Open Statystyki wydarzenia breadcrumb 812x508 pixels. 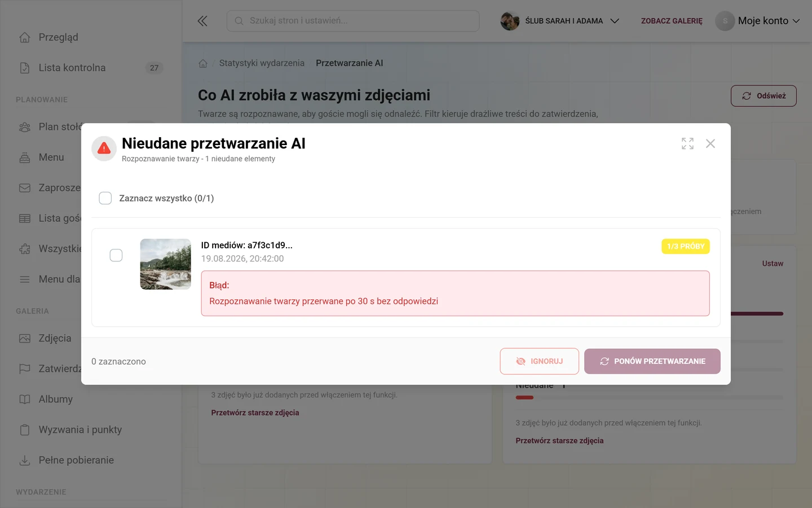pyautogui.click(x=262, y=63)
